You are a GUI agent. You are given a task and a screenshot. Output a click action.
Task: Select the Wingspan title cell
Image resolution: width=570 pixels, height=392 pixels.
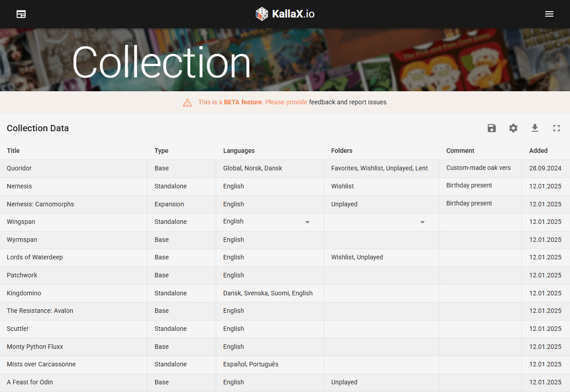click(74, 222)
